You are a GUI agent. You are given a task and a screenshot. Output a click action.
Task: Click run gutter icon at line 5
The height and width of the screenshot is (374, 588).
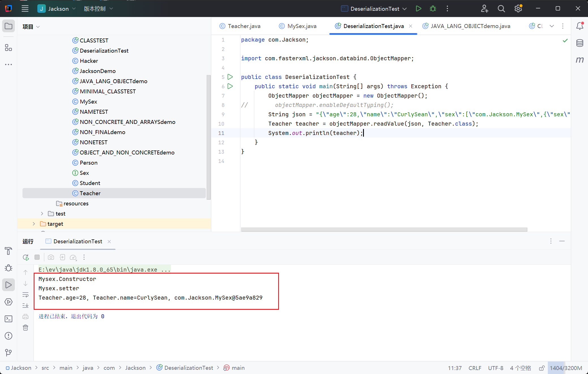230,77
